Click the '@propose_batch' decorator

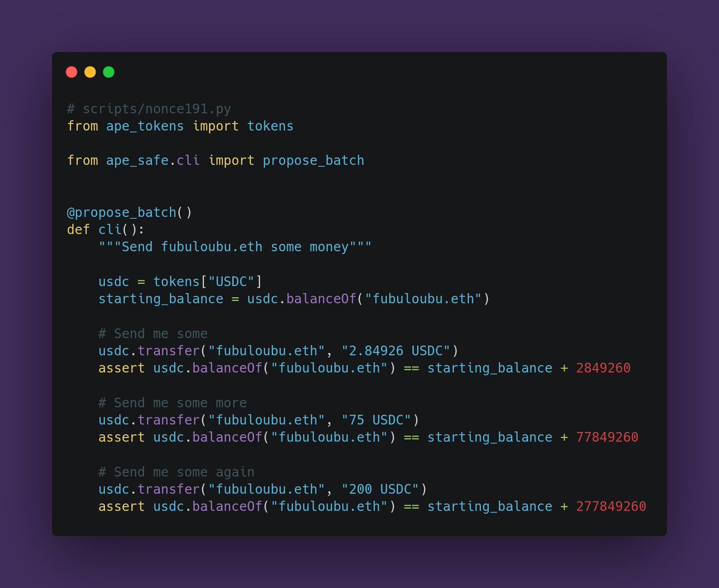pyautogui.click(x=122, y=213)
